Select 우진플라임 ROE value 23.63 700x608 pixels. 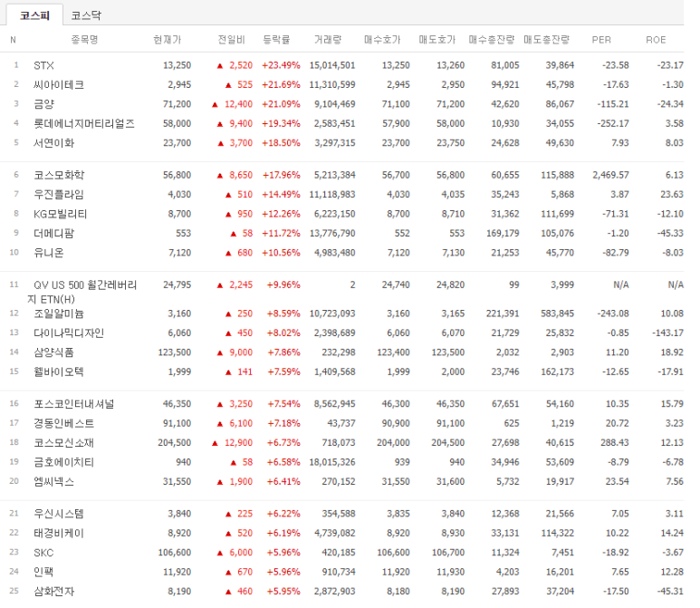point(672,195)
